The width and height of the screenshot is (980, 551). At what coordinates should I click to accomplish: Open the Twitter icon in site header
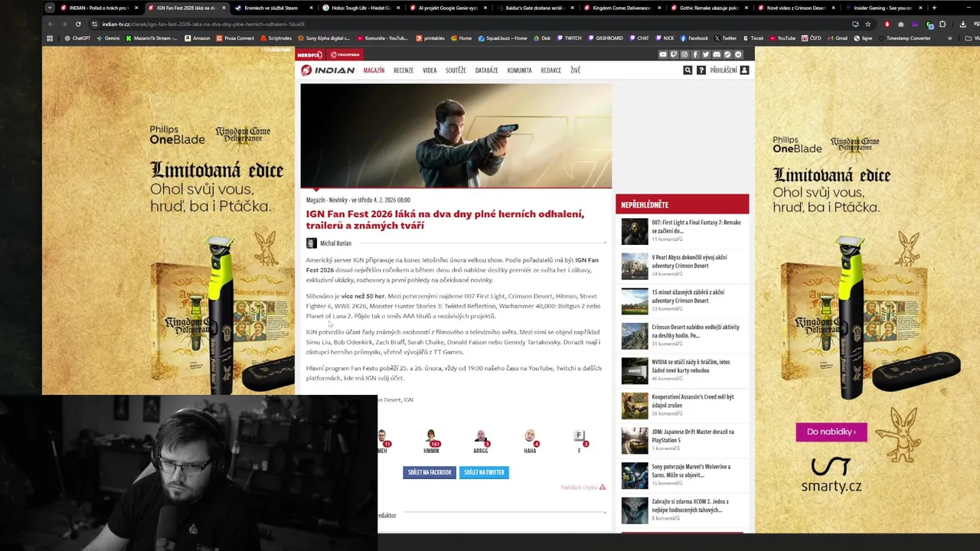pos(706,54)
